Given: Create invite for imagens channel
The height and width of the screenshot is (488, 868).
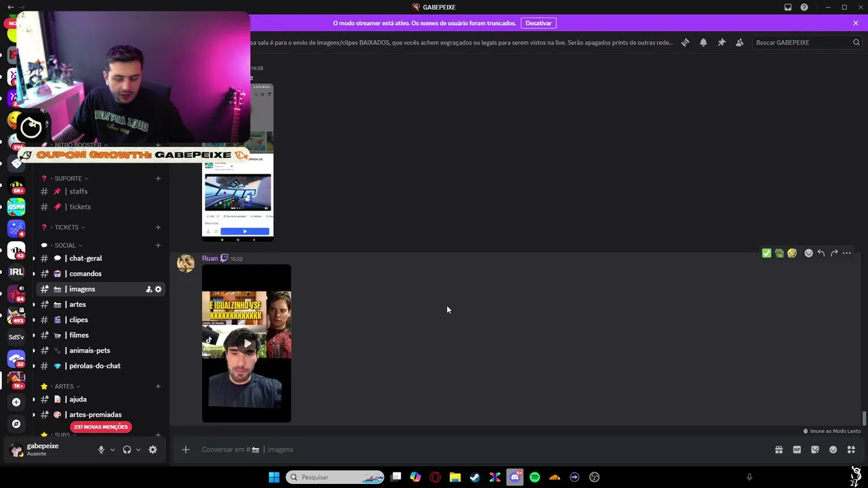Looking at the screenshot, I should [x=149, y=289].
